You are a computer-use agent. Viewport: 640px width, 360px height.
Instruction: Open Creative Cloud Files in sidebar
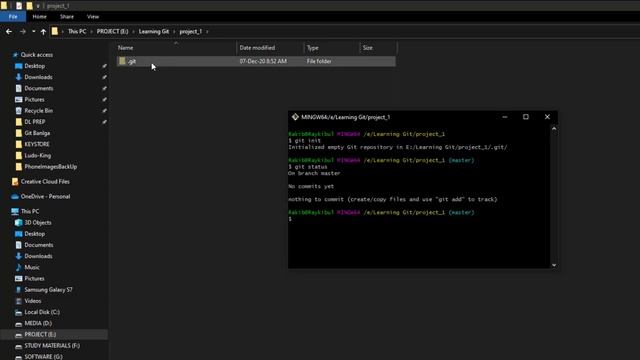pyautogui.click(x=45, y=182)
